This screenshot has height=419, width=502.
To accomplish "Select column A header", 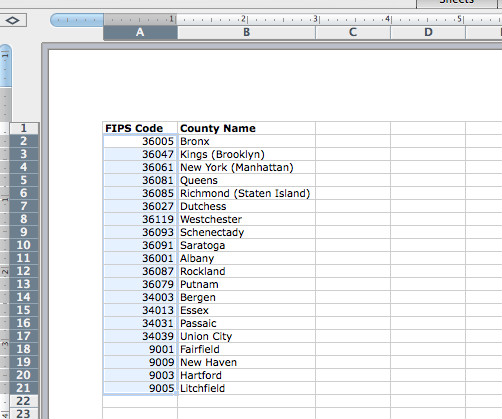I will 140,32.
